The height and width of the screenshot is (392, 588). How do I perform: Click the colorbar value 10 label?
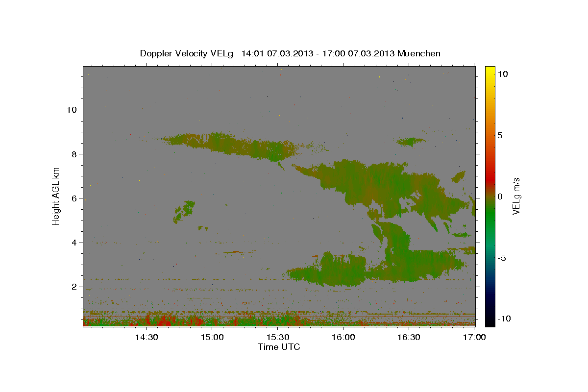point(502,73)
